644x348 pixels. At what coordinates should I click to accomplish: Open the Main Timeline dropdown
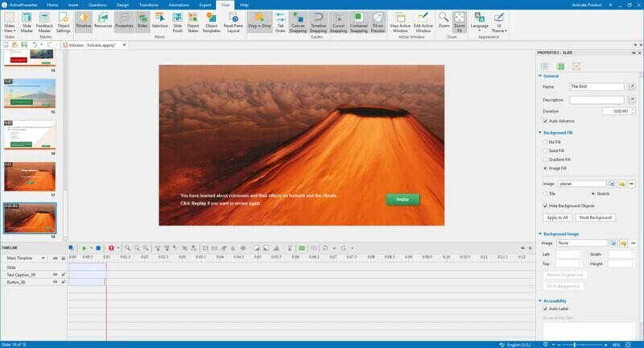point(44,259)
